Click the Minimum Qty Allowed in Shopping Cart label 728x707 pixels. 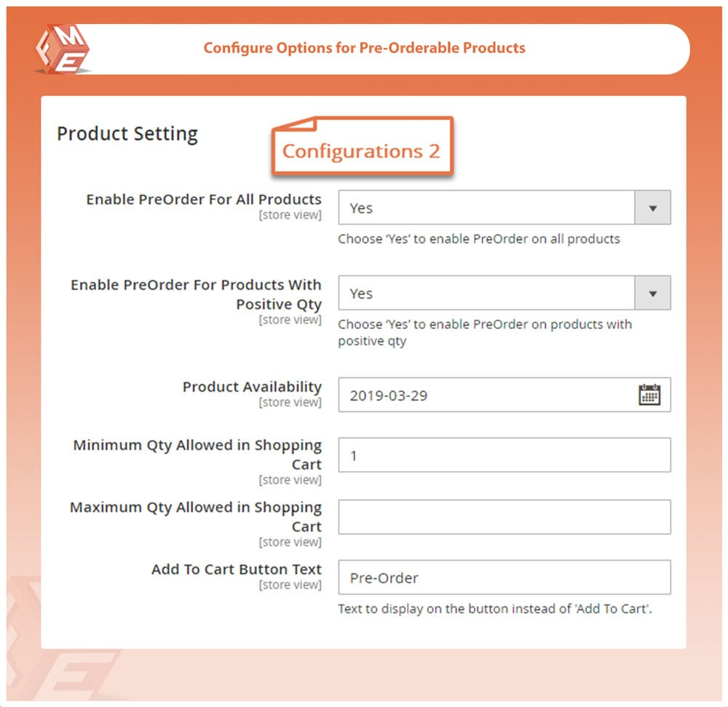(197, 454)
